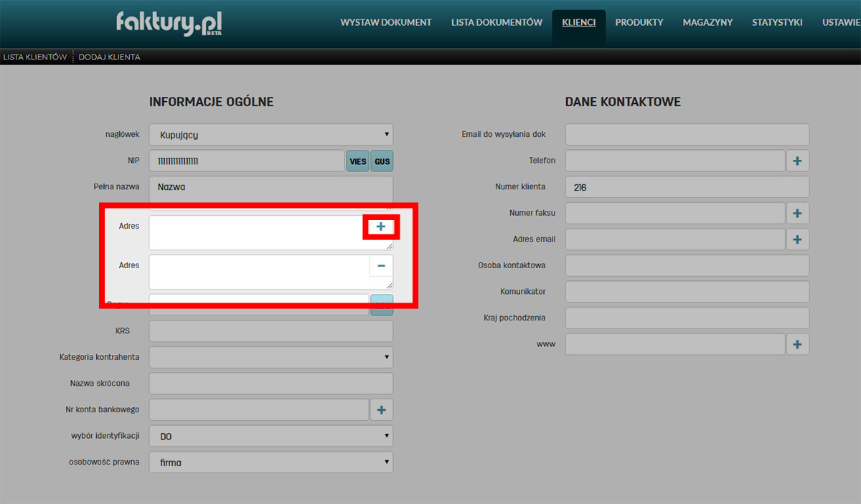Remove second address with the minus icon
This screenshot has height=504, width=861.
click(x=381, y=266)
